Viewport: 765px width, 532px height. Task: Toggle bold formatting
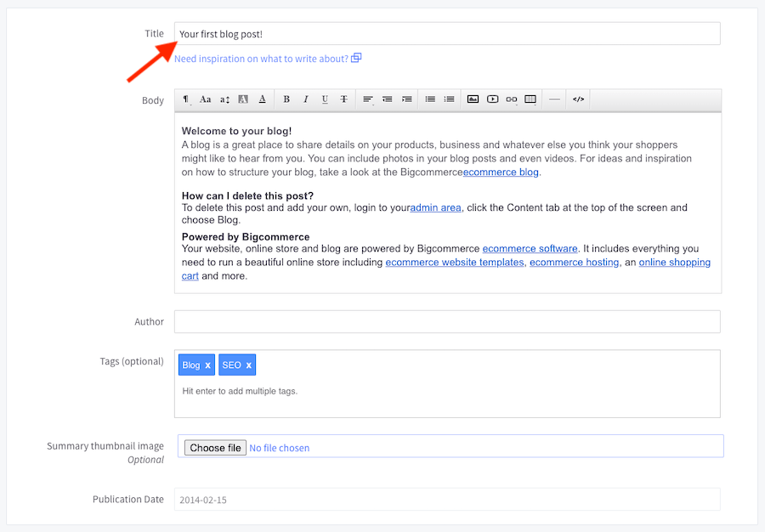286,99
